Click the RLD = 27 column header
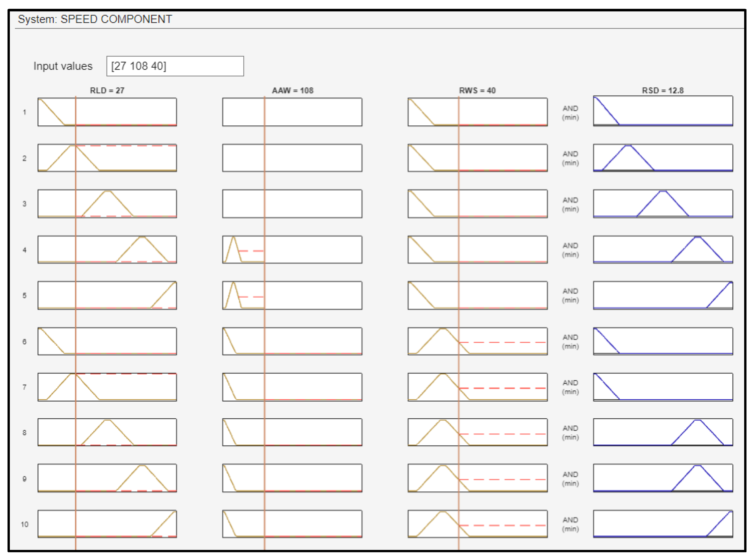The height and width of the screenshot is (560, 754). pos(107,90)
